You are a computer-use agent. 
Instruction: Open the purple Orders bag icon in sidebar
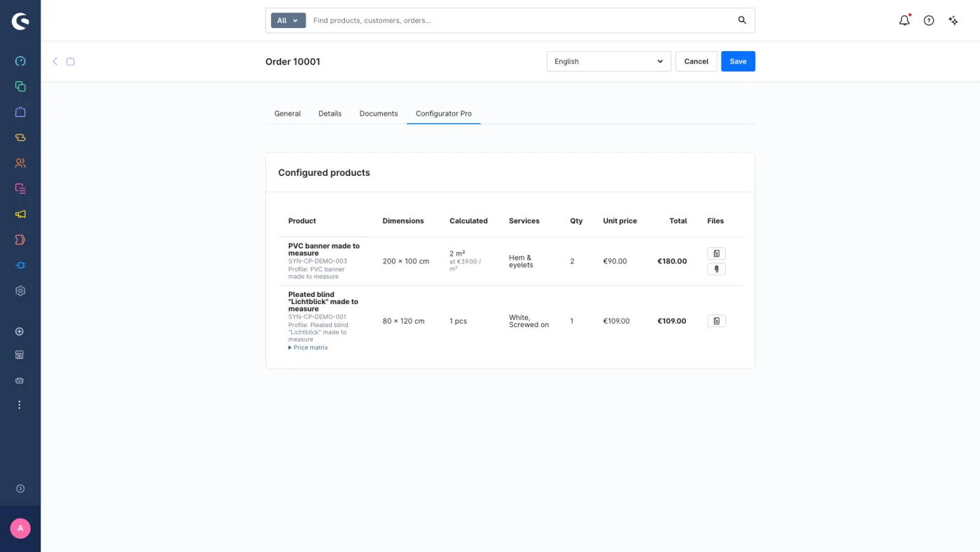pyautogui.click(x=20, y=112)
